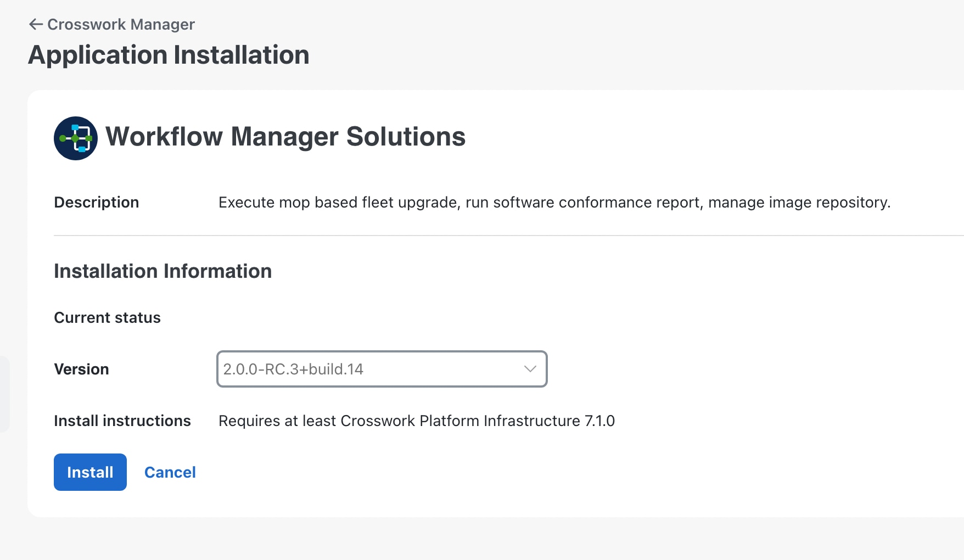
Task: Open the Crosswork Manager breadcrumb link
Action: pyautogui.click(x=121, y=24)
